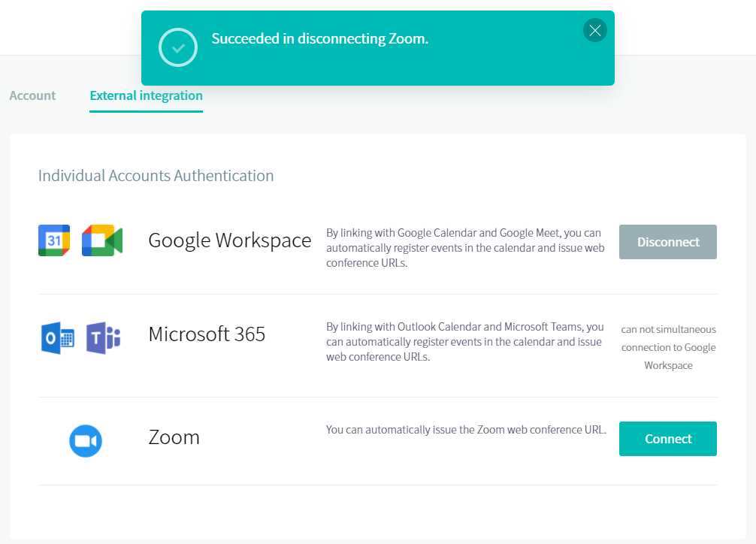Click the Microsoft 365 heading
This screenshot has width=756, height=544.
tap(207, 334)
